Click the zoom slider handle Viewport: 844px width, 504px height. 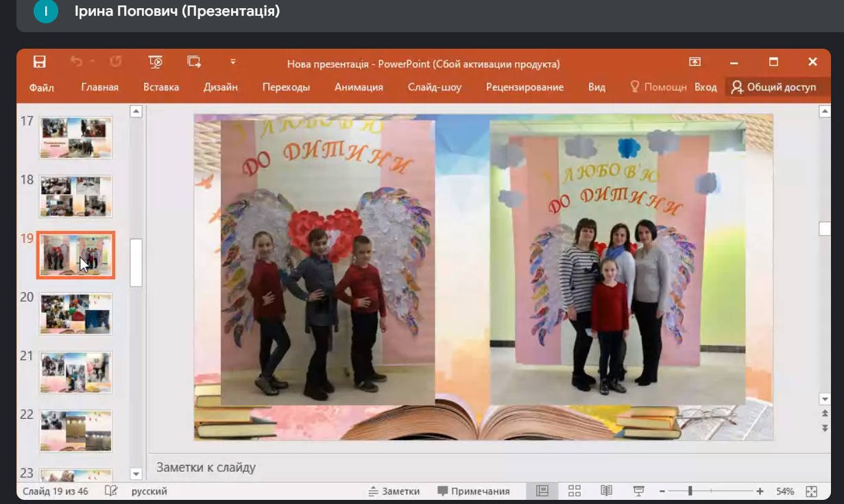pyautogui.click(x=690, y=491)
